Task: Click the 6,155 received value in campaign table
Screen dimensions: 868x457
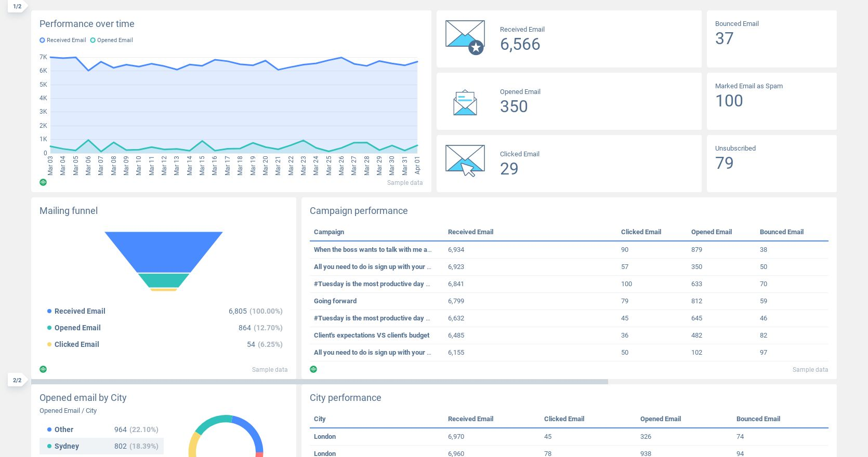Action: point(456,353)
